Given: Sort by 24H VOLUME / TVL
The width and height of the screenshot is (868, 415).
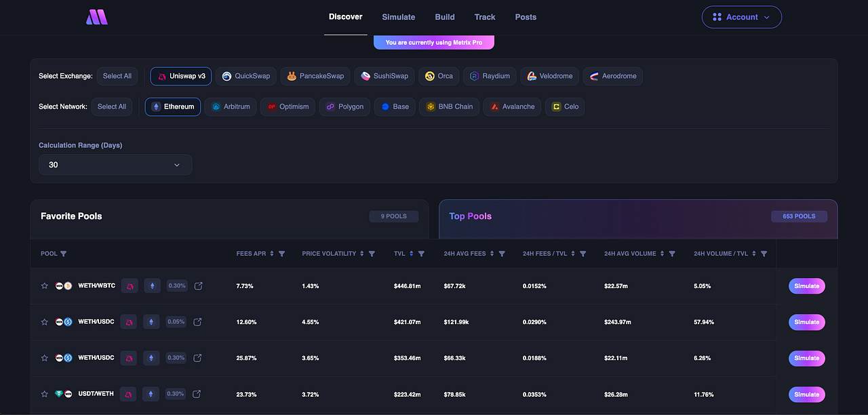Looking at the screenshot, I should point(754,254).
